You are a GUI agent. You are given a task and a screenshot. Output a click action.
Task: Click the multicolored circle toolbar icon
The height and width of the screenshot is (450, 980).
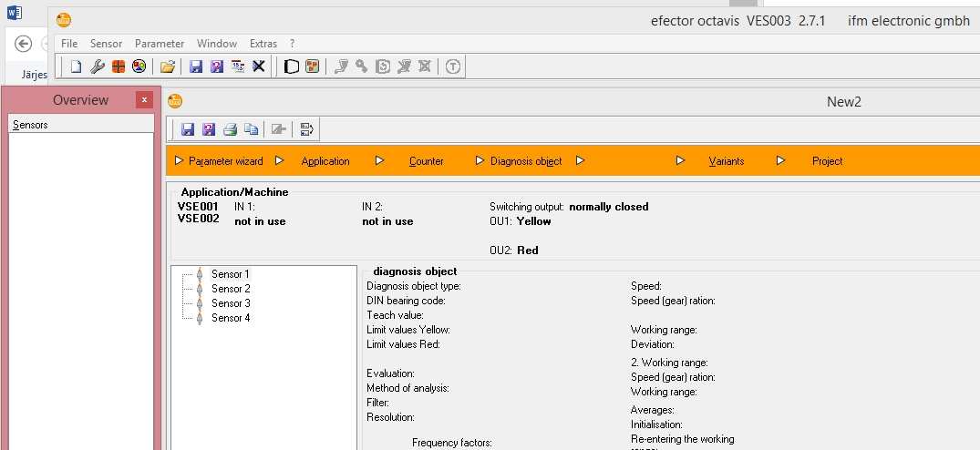(139, 66)
